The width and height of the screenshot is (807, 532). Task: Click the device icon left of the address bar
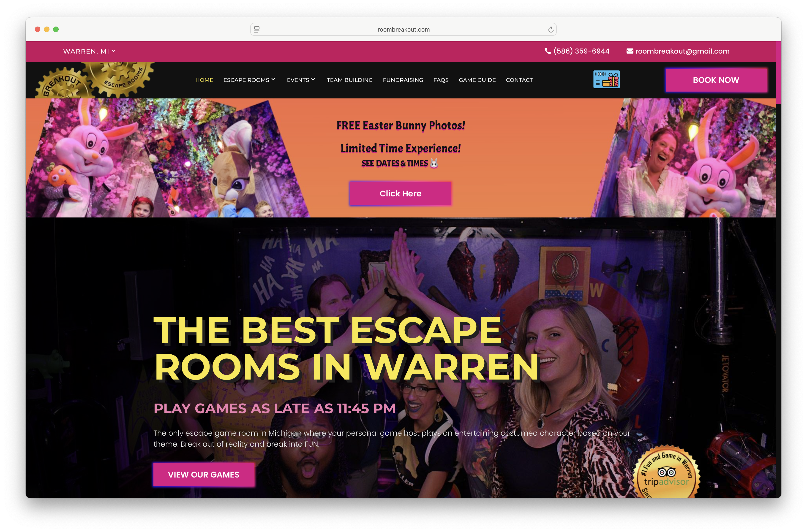coord(257,29)
